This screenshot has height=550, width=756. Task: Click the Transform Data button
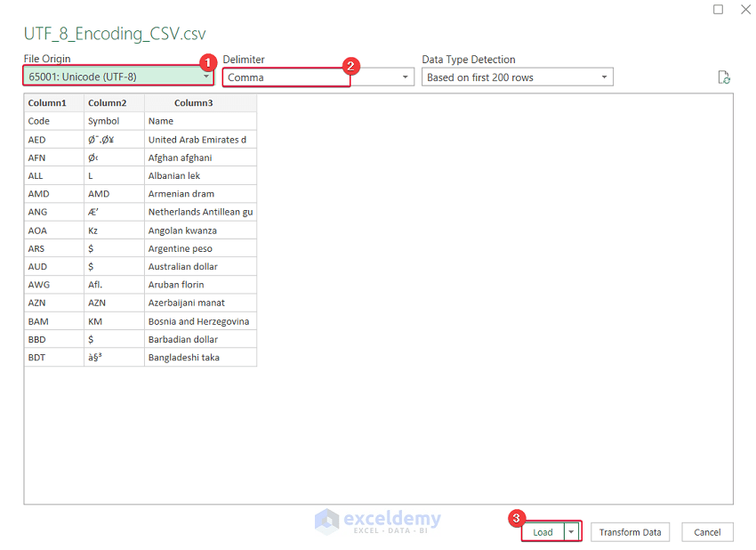click(630, 531)
